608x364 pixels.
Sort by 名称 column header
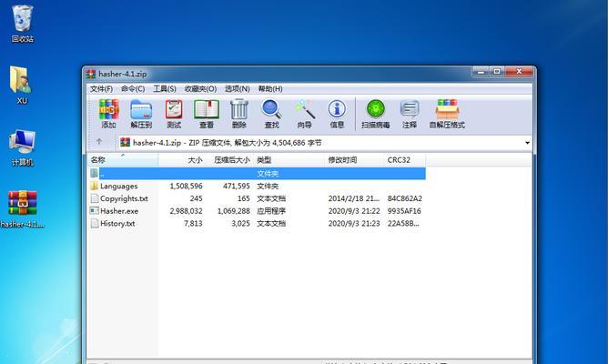[x=123, y=160]
